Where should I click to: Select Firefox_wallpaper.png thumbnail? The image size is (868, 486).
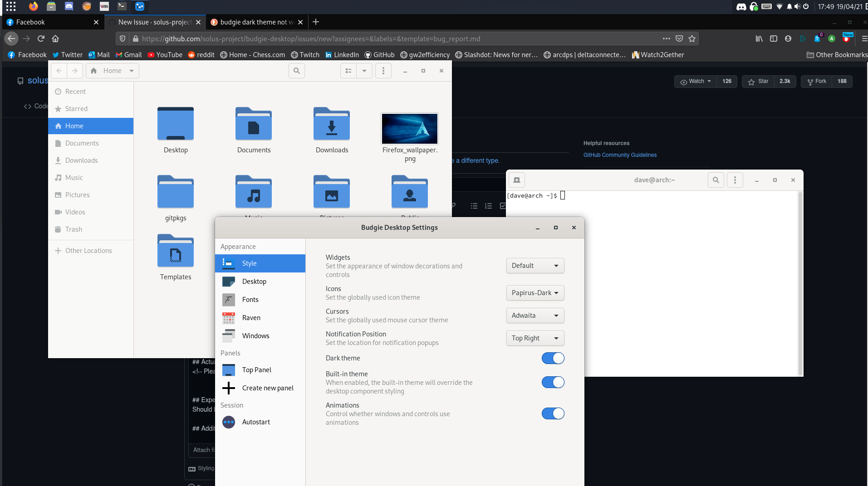pos(410,129)
